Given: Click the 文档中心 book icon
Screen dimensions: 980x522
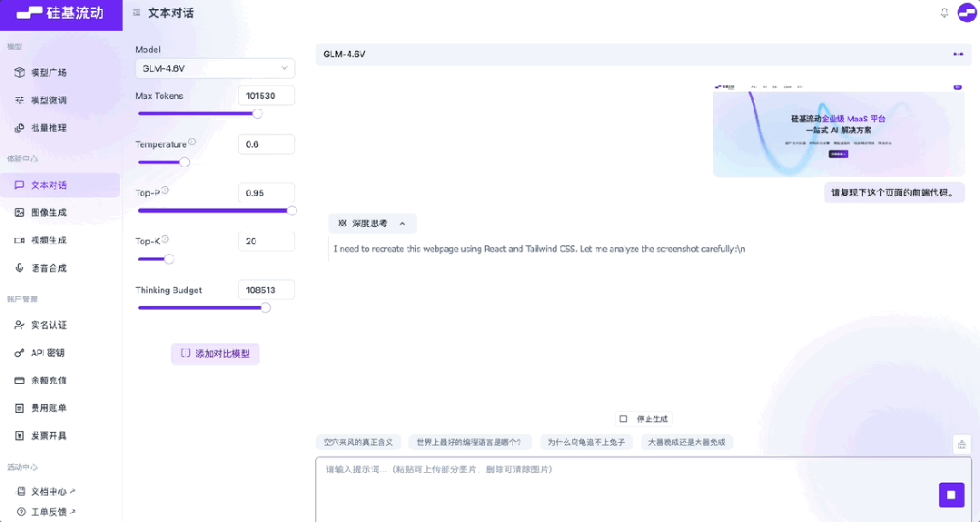Looking at the screenshot, I should point(21,491).
